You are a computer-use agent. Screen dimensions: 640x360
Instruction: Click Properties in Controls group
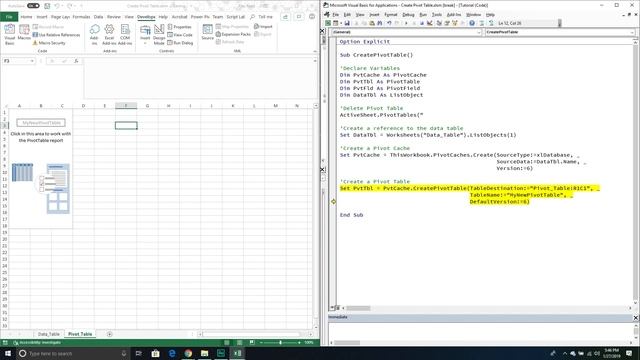180,27
